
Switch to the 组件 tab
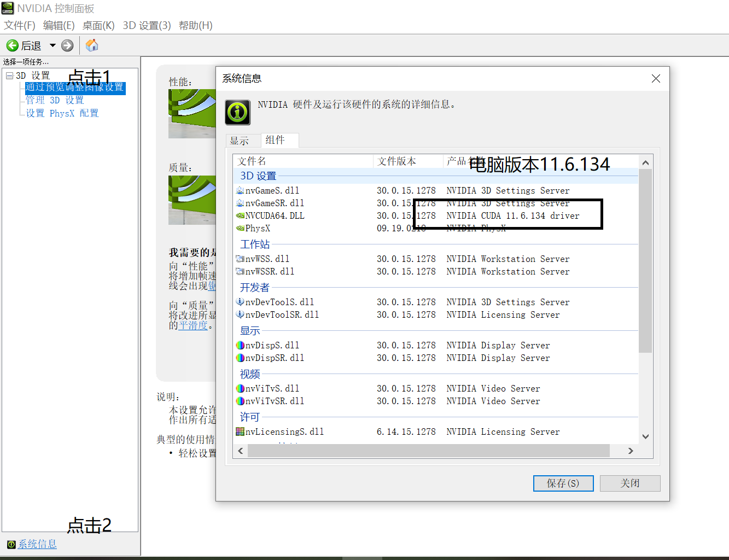(x=279, y=140)
